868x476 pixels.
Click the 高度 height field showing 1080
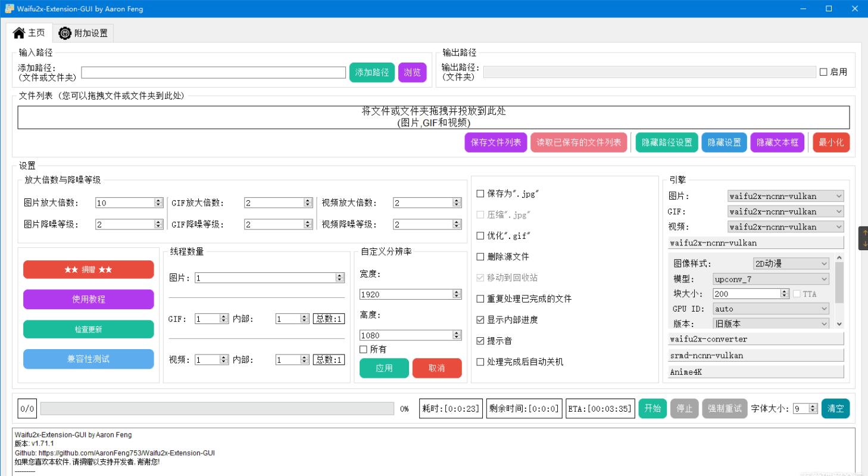tap(410, 335)
